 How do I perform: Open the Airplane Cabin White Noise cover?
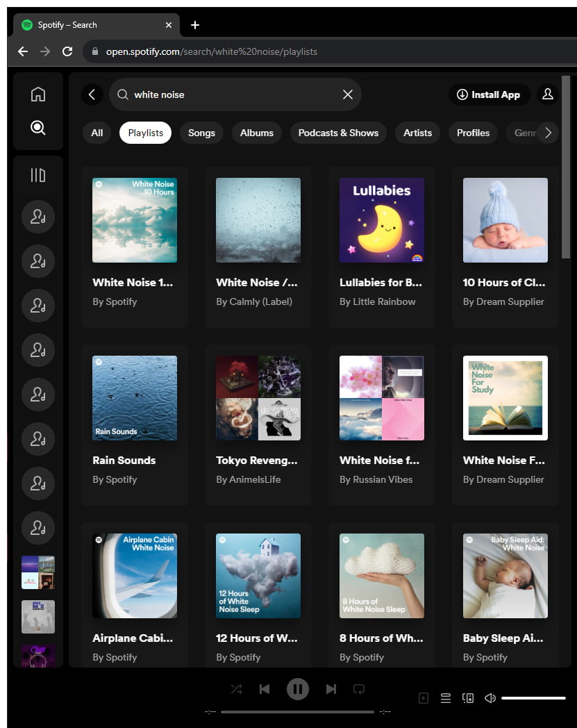coord(135,576)
